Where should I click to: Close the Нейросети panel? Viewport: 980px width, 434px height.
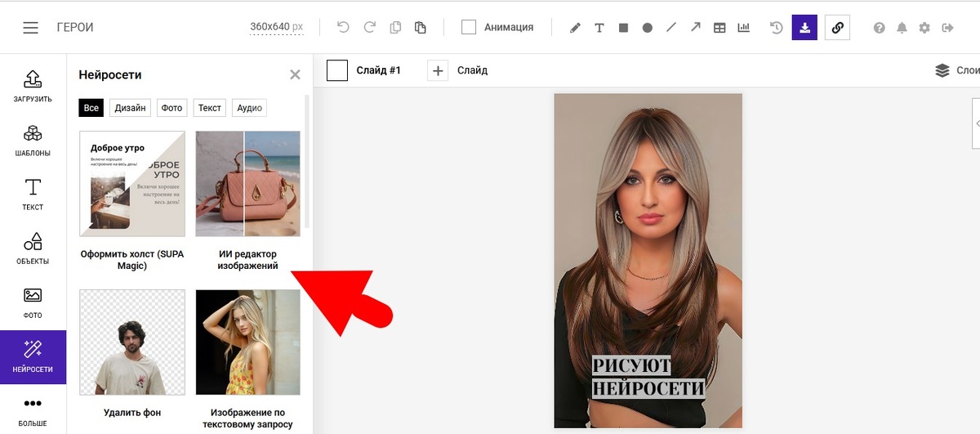(295, 75)
